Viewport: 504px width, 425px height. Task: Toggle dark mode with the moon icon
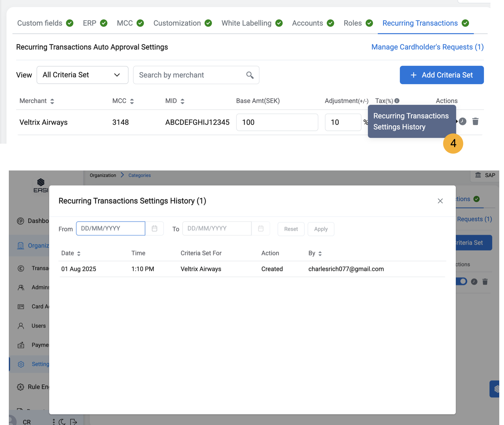point(62,422)
